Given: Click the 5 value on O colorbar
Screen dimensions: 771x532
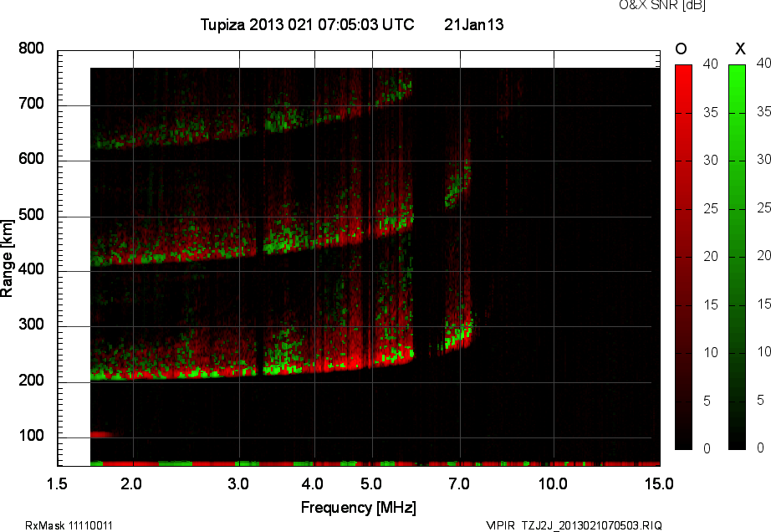Looking at the screenshot, I should (707, 402).
